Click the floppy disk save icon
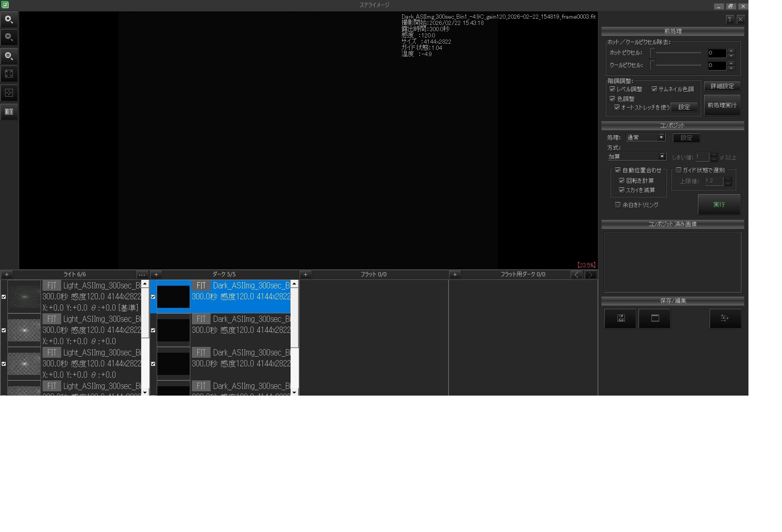This screenshot has height=532, width=782. (x=621, y=318)
